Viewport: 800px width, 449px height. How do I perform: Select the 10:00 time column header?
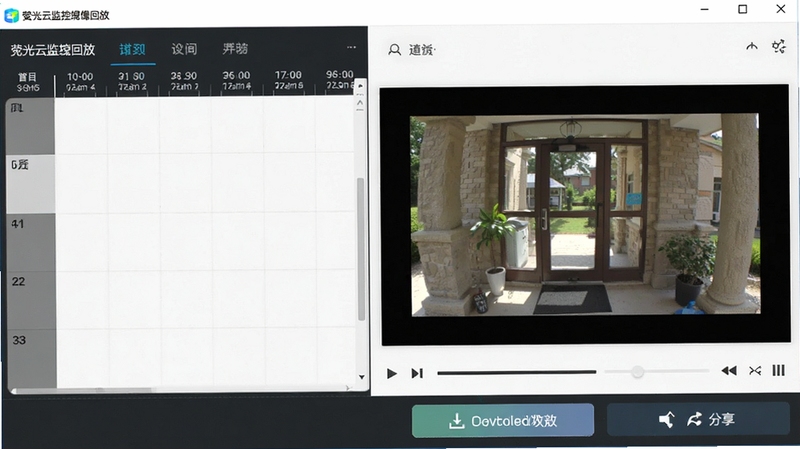point(80,81)
